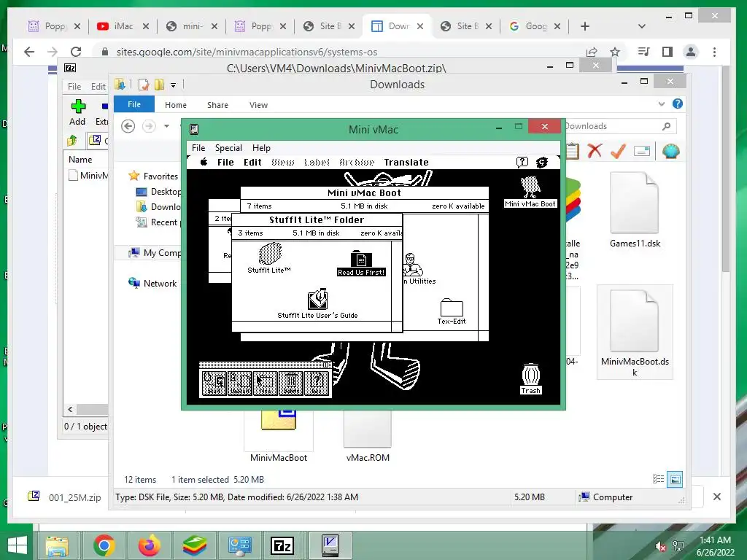
Task: Click the Explorer Back navigation button
Action: [128, 126]
